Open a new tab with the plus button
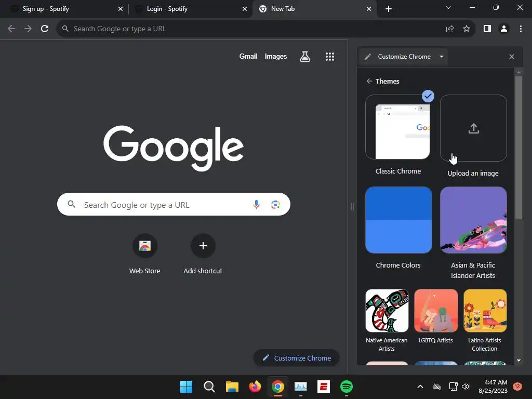The height and width of the screenshot is (399, 532). (x=389, y=9)
